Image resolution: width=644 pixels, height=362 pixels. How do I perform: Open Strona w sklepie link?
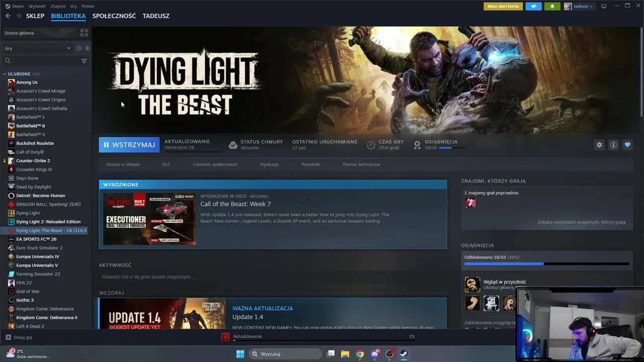coord(123,164)
